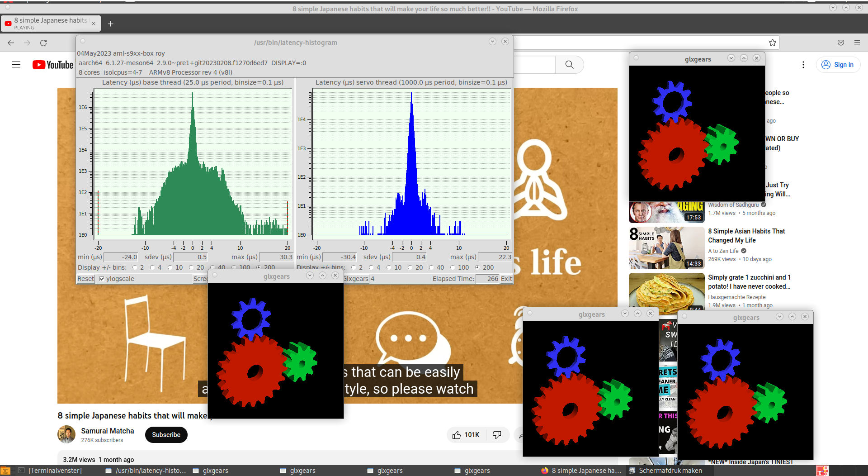Click the base thread max value 30.3 field
The height and width of the screenshot is (476, 868).
(x=276, y=257)
